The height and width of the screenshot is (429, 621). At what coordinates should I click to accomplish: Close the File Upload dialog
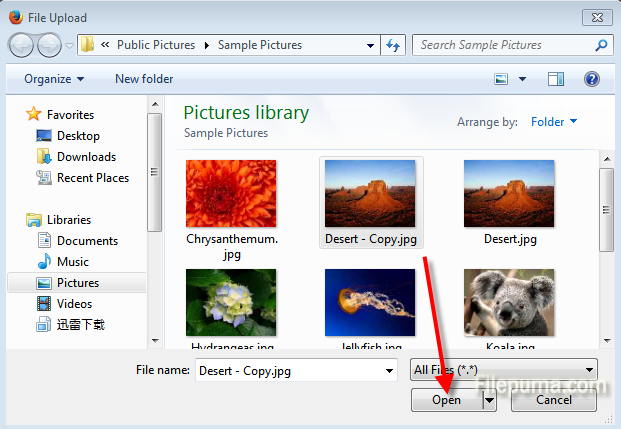pos(597,17)
